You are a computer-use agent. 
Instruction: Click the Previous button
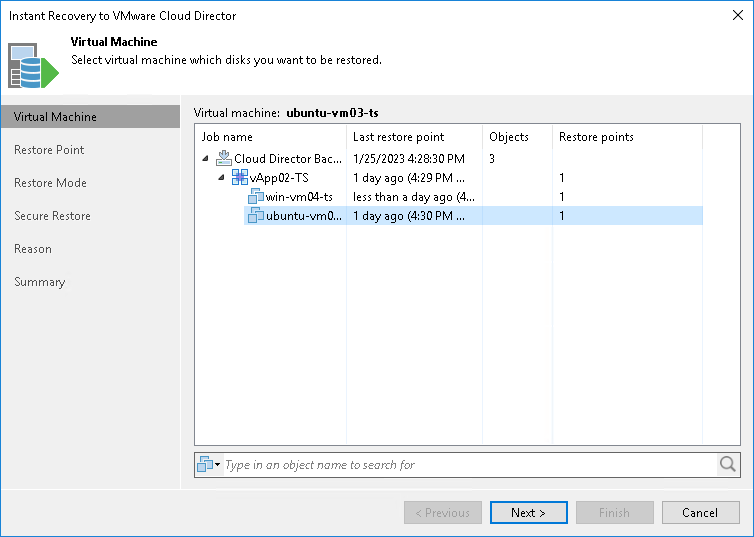442,512
